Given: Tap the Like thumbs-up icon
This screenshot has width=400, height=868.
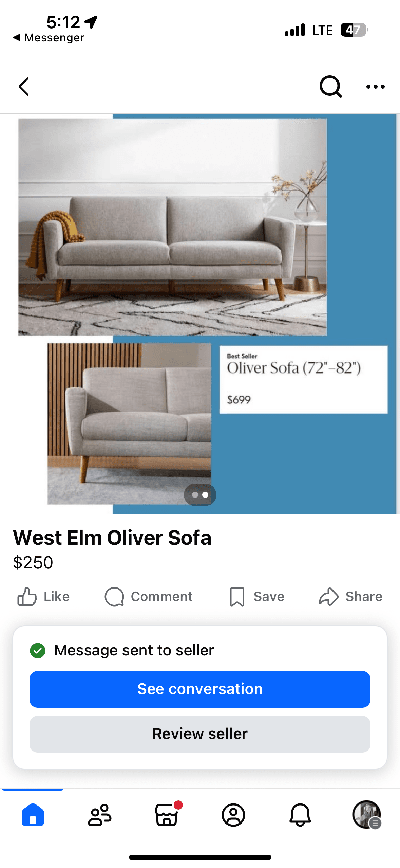Looking at the screenshot, I should click(27, 597).
